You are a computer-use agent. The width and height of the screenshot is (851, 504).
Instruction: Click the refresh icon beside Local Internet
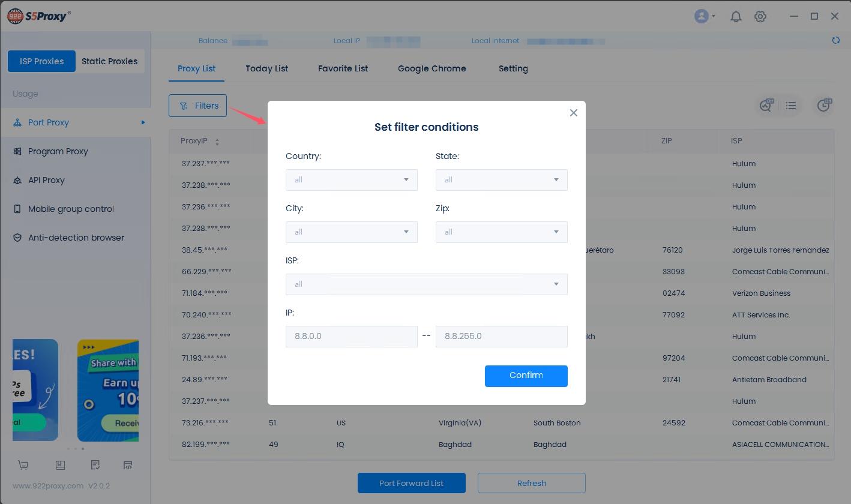(x=835, y=41)
